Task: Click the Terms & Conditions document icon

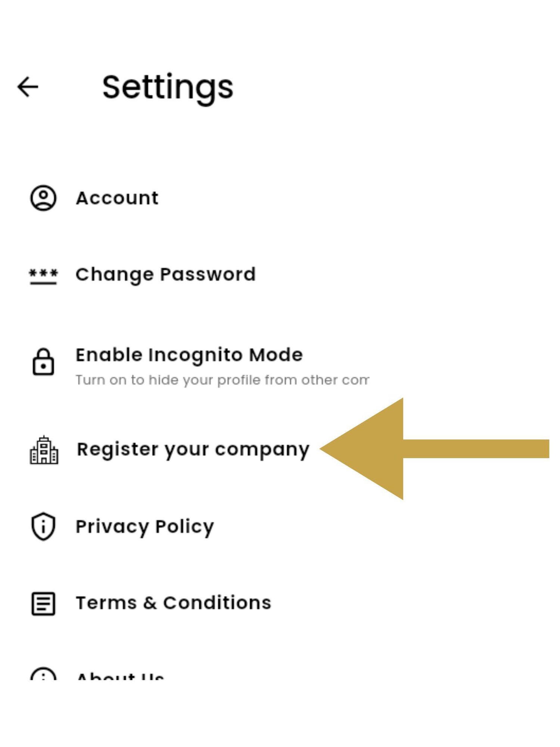Action: click(43, 604)
